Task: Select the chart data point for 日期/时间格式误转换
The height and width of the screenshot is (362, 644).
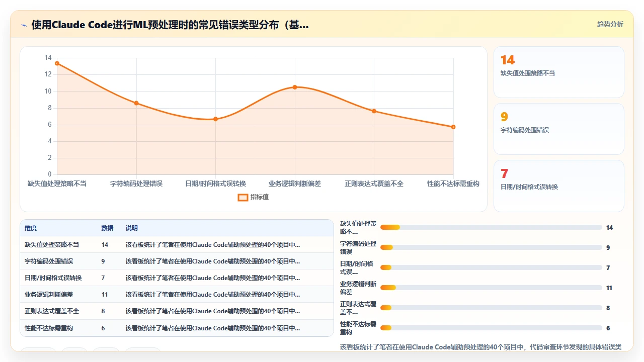Action: click(x=215, y=119)
